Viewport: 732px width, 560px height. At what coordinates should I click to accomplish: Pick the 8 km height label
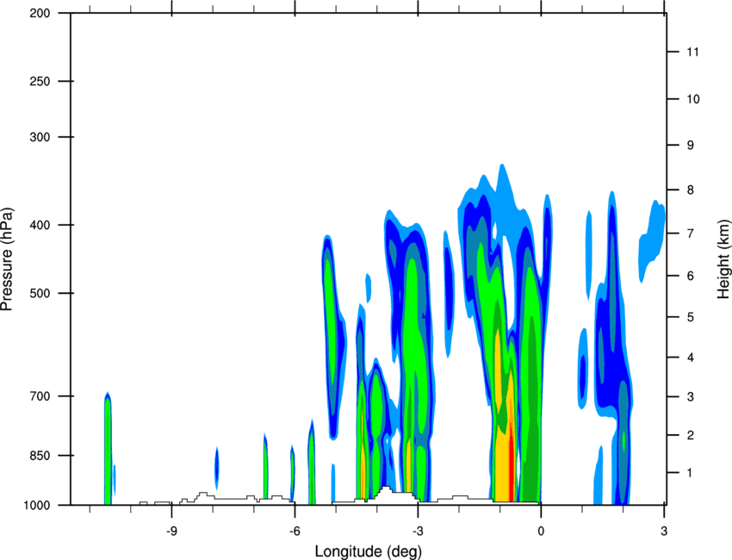(691, 190)
